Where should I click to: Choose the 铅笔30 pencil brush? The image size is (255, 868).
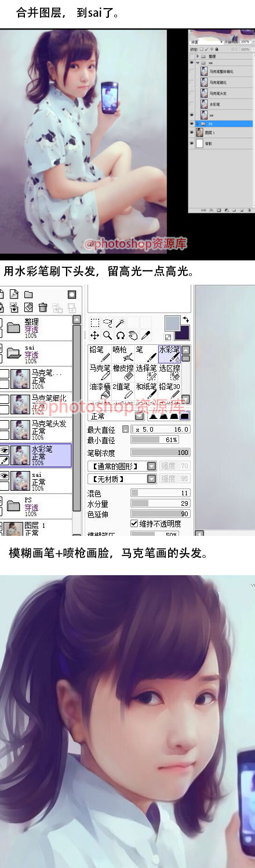point(169,390)
